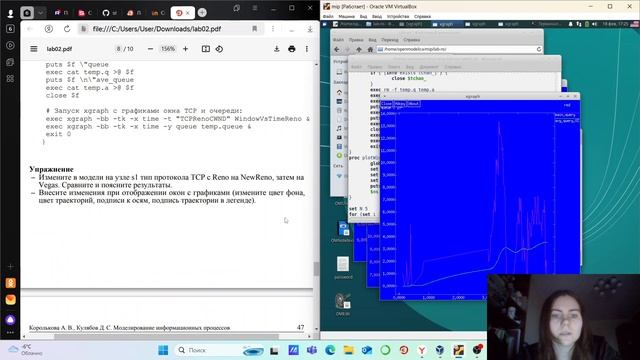Open the VM panel volume icon
Image resolution: width=640 pixels, height=360 pixels.
point(594,24)
